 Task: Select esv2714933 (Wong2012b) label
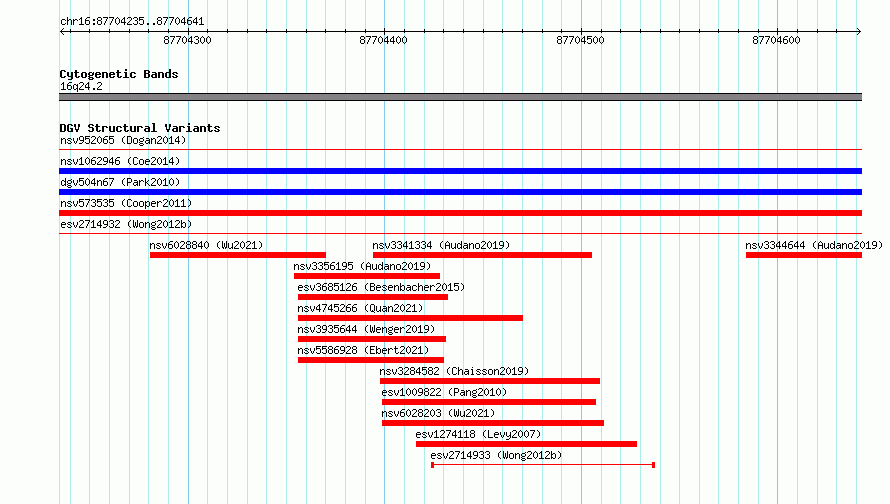click(496, 455)
